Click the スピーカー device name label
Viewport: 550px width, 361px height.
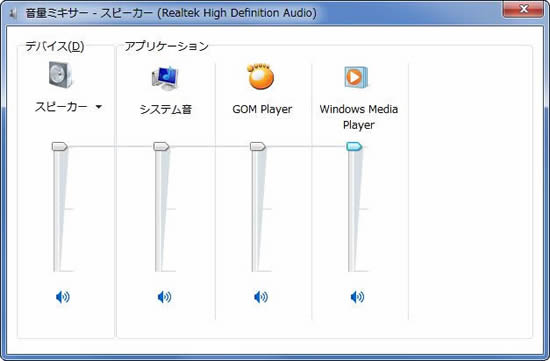coord(61,107)
